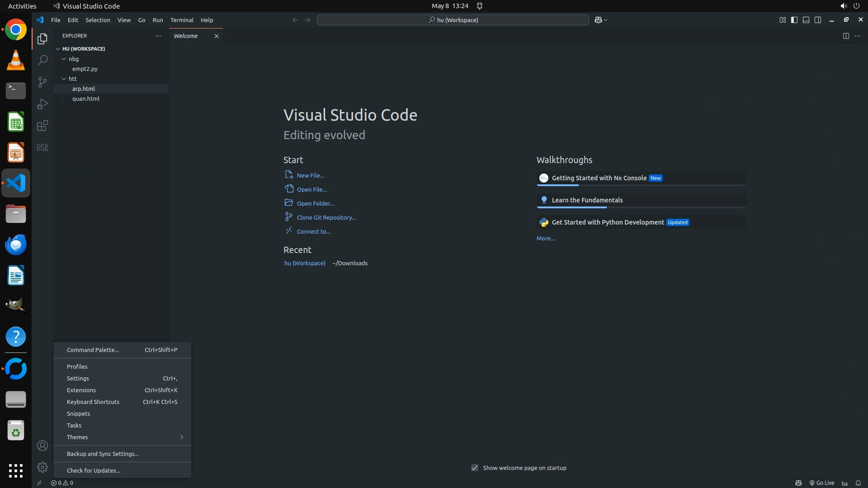The height and width of the screenshot is (488, 868).
Task: Click the More... link under Walkthroughs
Action: tap(546, 238)
